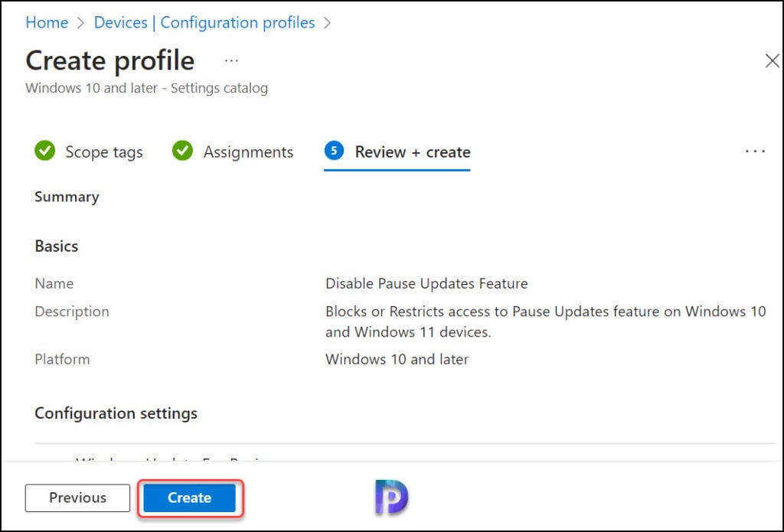The width and height of the screenshot is (784, 532).
Task: Click the green checkmark for Scope tags
Action: tap(45, 151)
